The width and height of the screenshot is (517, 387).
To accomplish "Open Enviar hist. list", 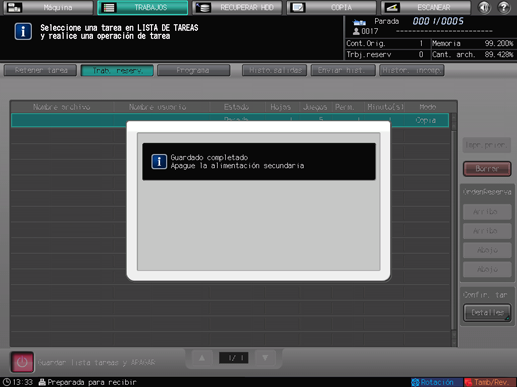I will pos(343,70).
